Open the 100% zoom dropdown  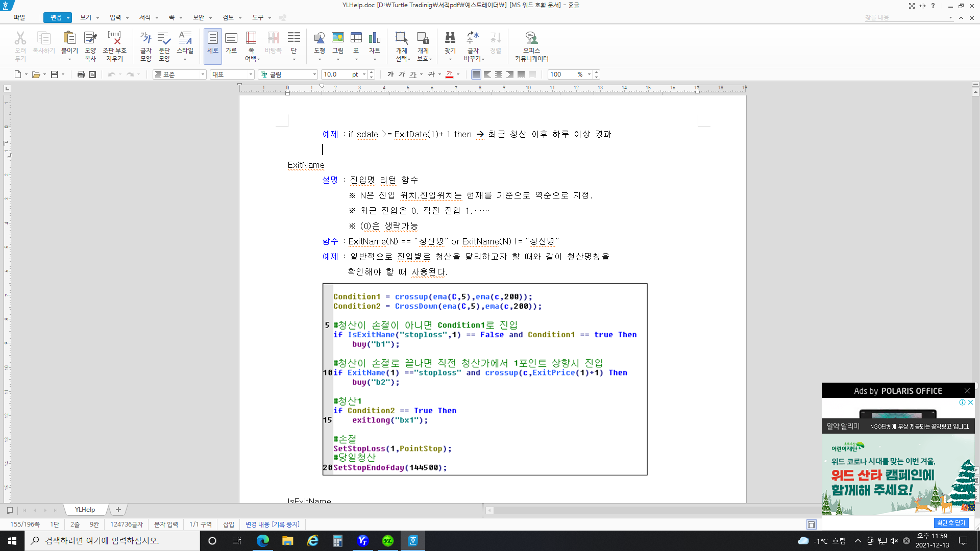(589, 74)
